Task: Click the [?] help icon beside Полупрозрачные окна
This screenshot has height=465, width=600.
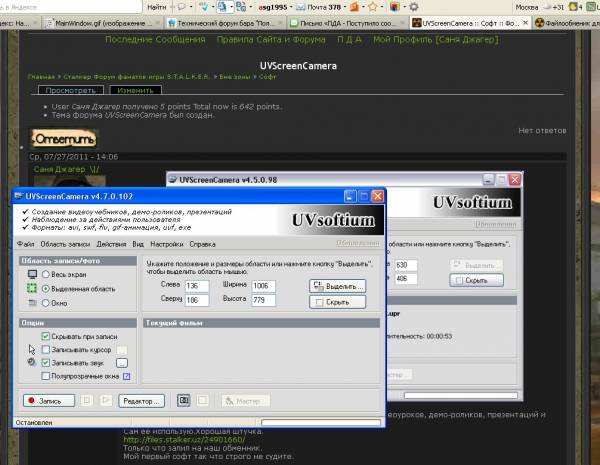Action: pyautogui.click(x=126, y=376)
